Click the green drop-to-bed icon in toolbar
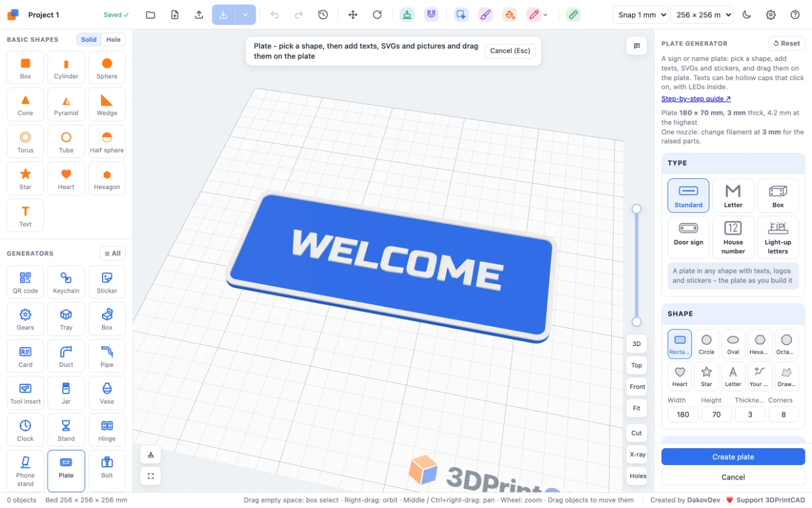The height and width of the screenshot is (508, 812). click(407, 15)
